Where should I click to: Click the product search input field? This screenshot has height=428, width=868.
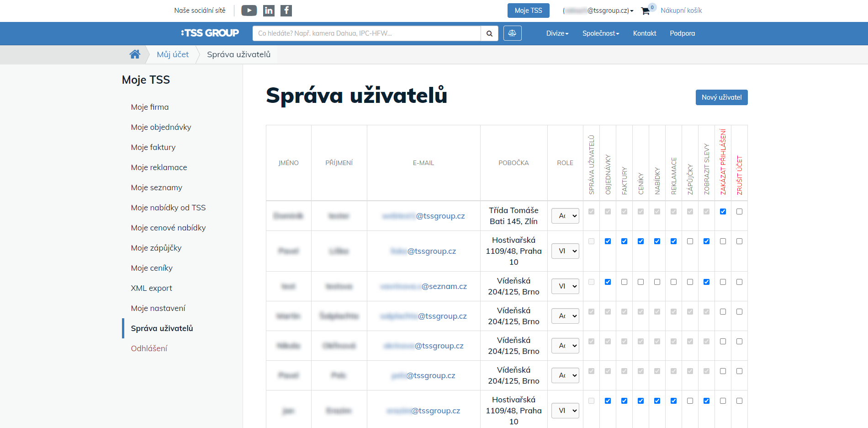366,33
